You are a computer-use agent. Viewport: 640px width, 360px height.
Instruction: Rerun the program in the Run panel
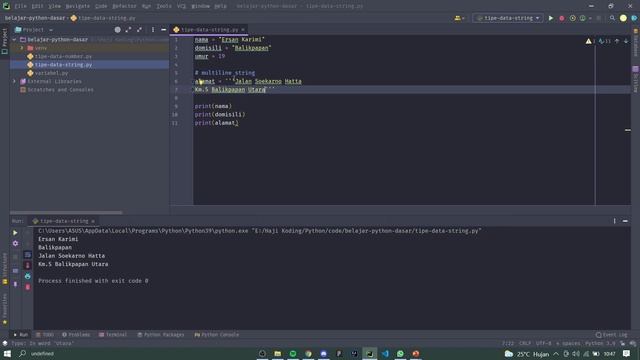[x=15, y=233]
